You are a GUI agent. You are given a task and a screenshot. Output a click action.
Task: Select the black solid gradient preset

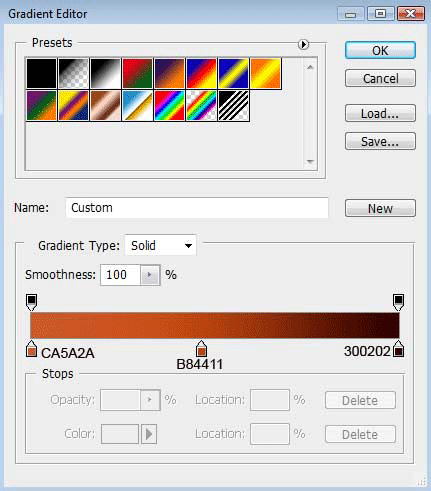[41, 73]
